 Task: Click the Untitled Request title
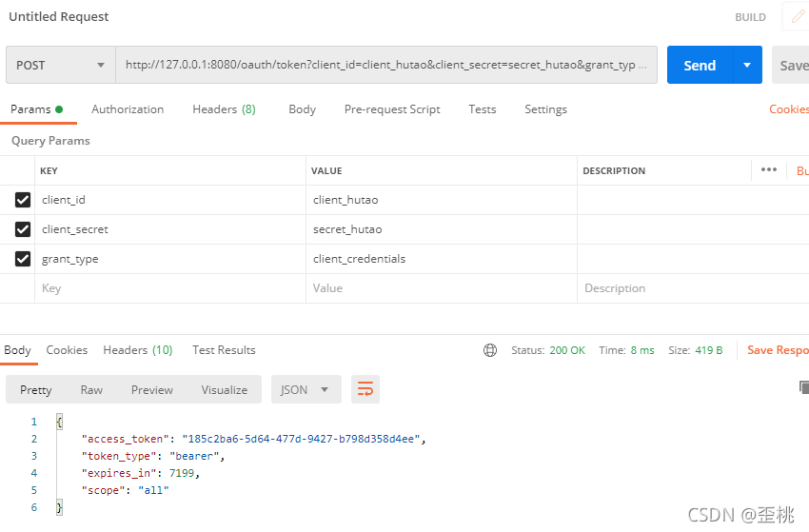click(59, 16)
